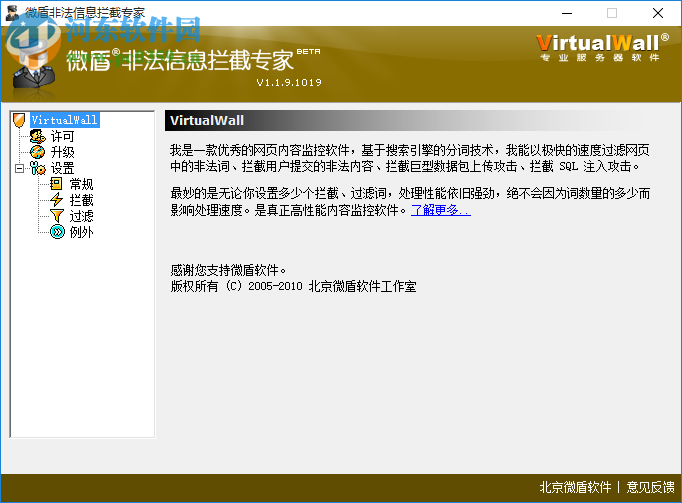682x503 pixels.
Task: Click the version text V1.1.9.1019
Action: (289, 83)
